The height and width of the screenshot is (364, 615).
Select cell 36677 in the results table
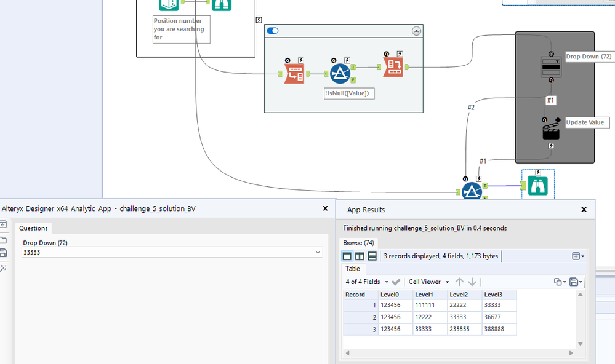pyautogui.click(x=499, y=317)
